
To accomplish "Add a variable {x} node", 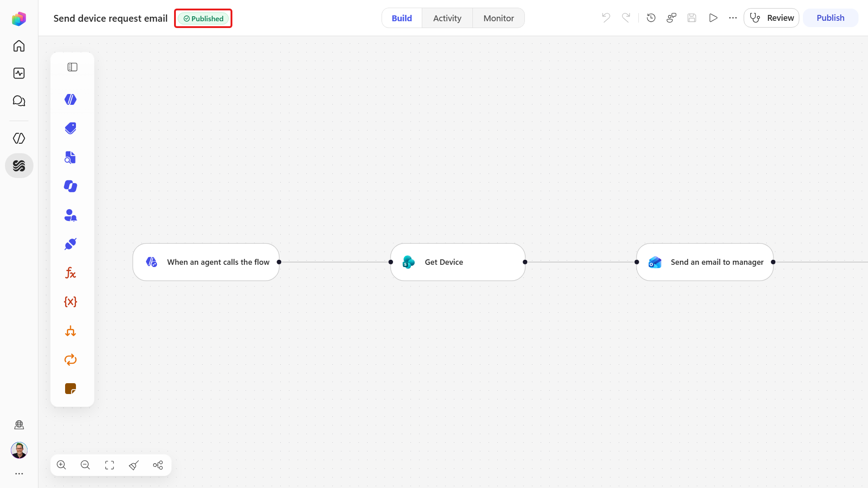I will [71, 302].
